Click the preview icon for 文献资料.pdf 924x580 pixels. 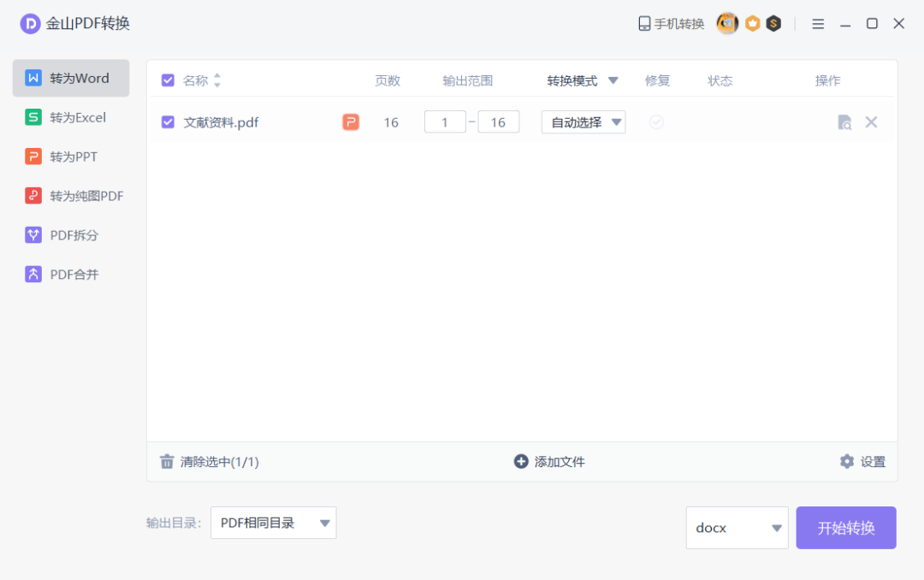844,122
